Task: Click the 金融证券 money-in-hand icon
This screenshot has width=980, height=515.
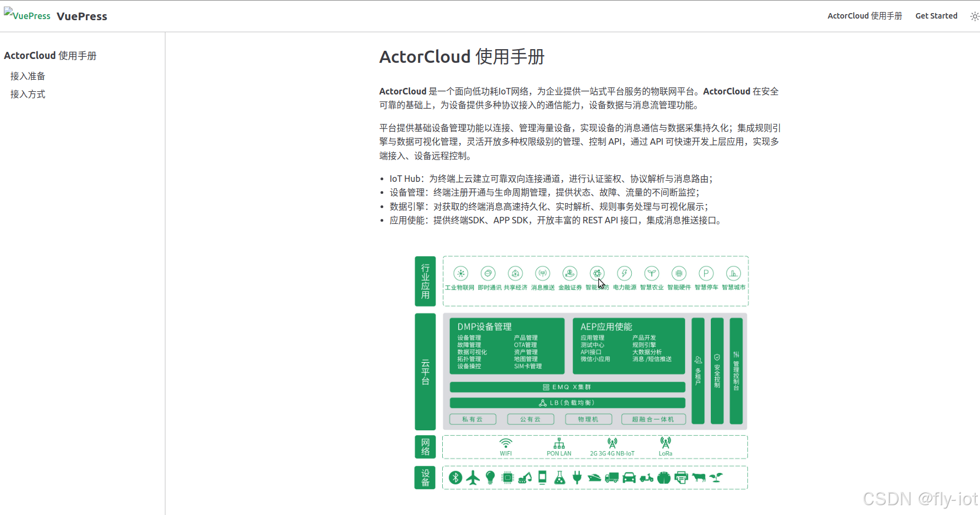Action: tap(570, 273)
